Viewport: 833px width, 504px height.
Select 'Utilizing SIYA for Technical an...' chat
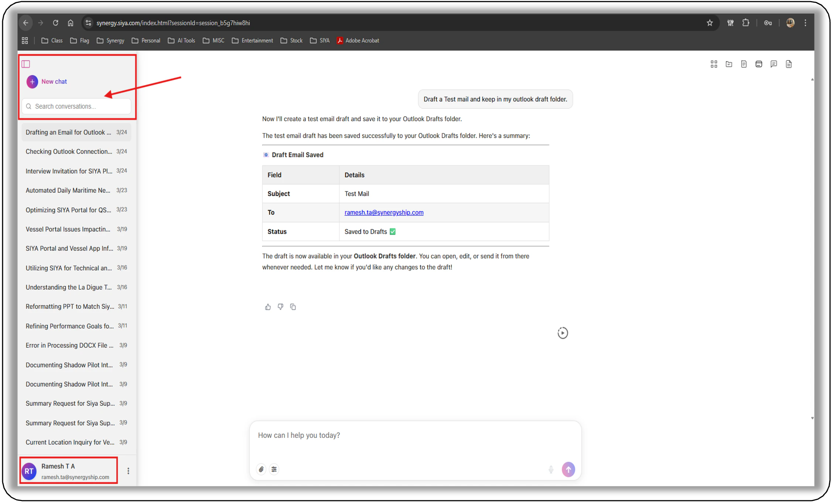76,268
